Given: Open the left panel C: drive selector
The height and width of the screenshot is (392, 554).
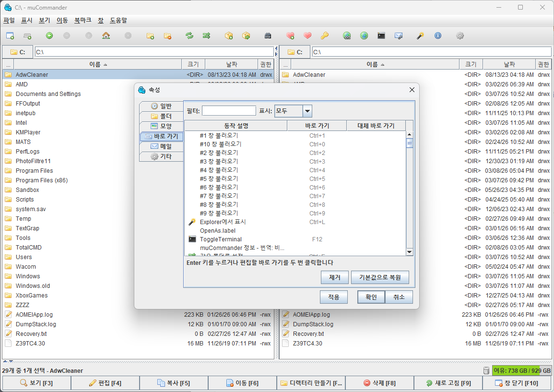Looking at the screenshot, I should click(x=18, y=52).
